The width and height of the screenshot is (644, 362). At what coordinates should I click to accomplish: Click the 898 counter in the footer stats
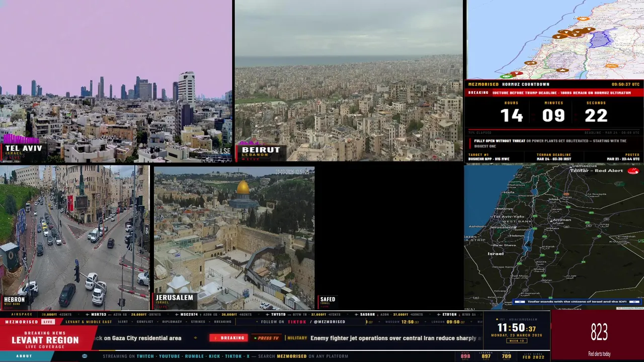tap(465, 356)
